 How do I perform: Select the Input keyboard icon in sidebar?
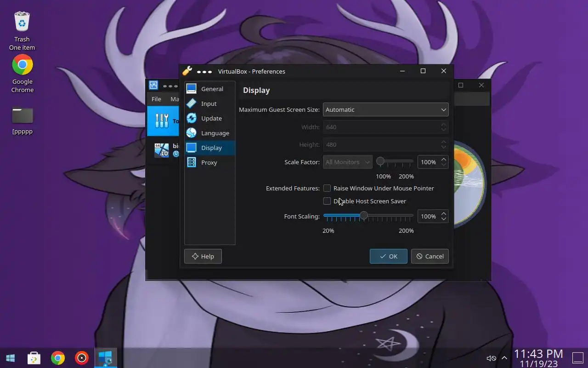tap(192, 103)
